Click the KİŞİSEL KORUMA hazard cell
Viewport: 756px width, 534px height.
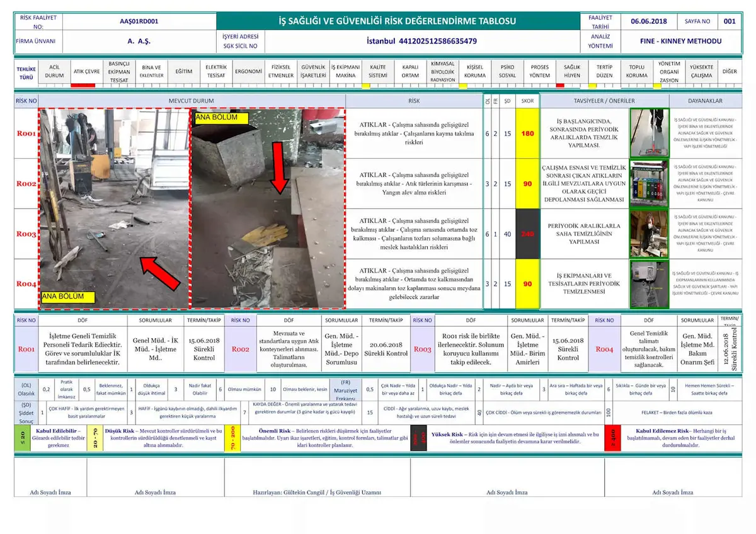(475, 71)
